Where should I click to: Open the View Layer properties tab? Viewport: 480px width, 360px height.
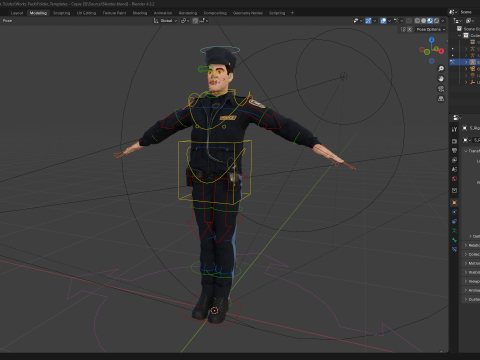pos(454,160)
